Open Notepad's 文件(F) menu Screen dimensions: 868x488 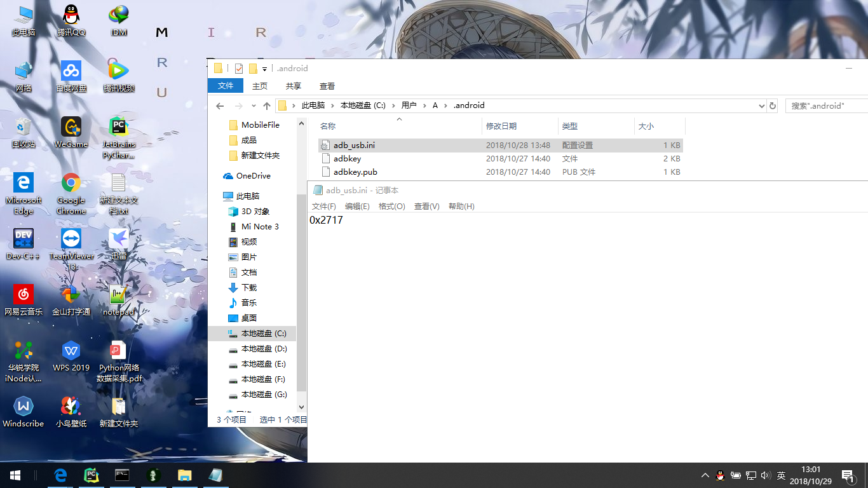point(324,207)
